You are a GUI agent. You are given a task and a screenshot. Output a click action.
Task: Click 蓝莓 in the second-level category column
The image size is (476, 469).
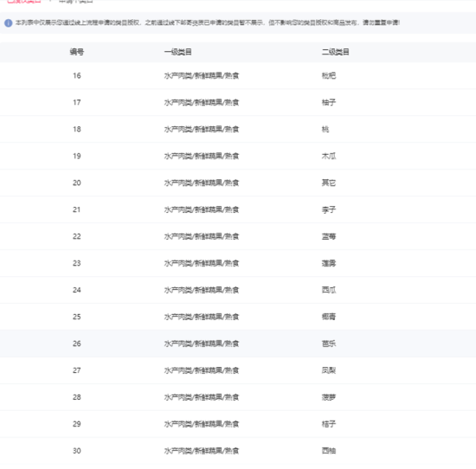[x=329, y=236]
